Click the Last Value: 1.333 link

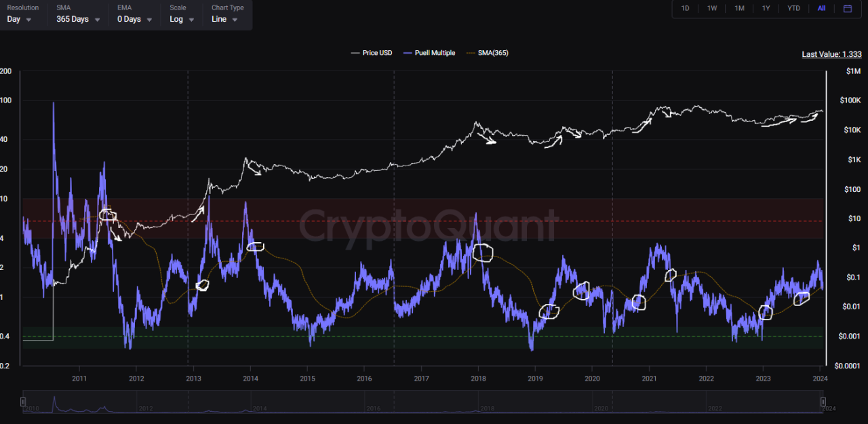[831, 54]
